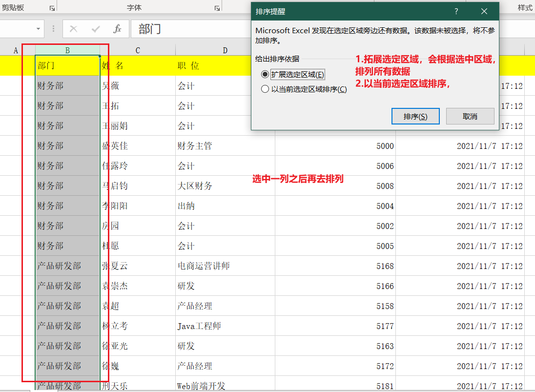Select the name cell 马启钧
Viewport: 535px width, 392px height.
tap(138, 186)
